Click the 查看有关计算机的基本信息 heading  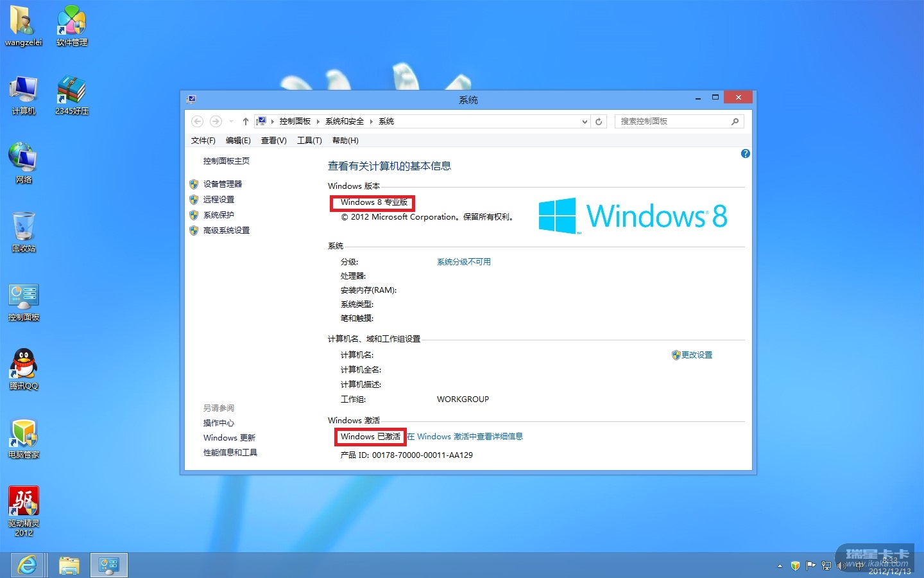pos(389,166)
